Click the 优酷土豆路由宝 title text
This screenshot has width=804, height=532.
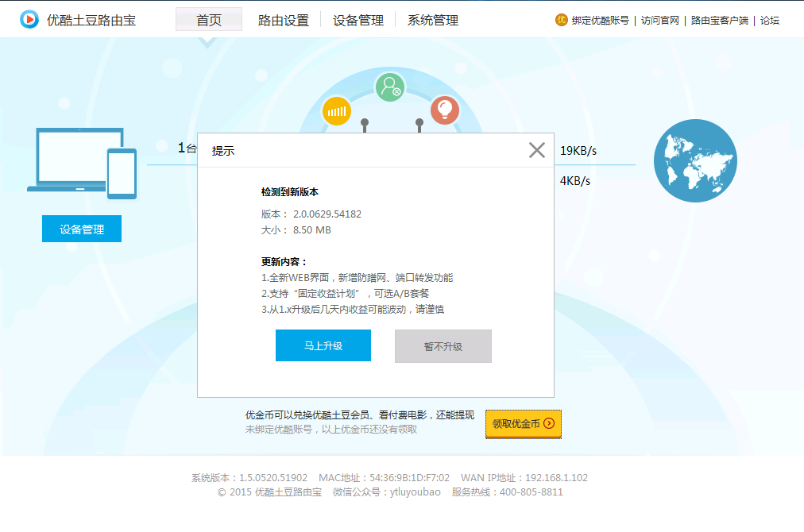(x=91, y=20)
